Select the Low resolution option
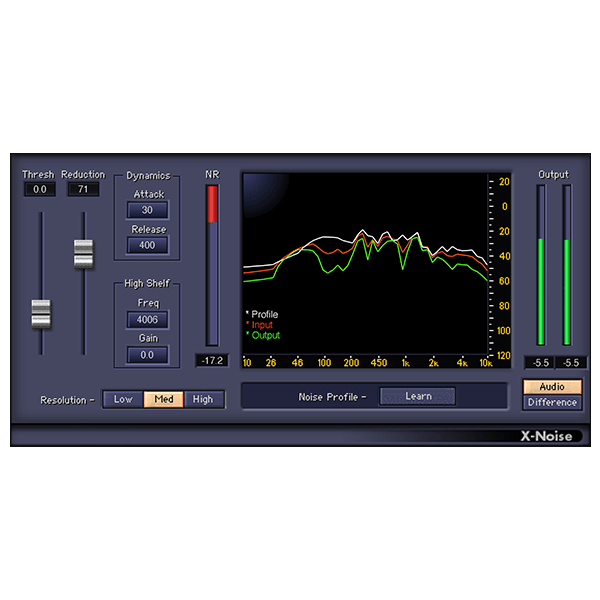600x600 pixels. tap(123, 399)
